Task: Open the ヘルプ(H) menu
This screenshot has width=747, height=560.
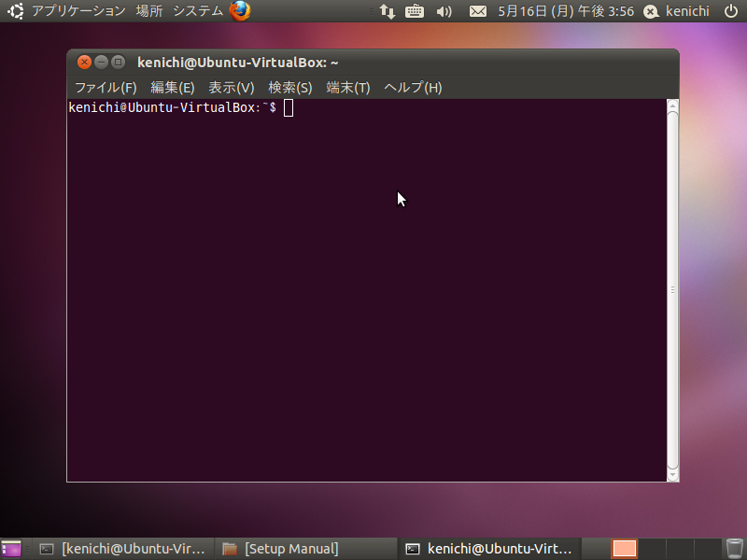Action: (413, 88)
